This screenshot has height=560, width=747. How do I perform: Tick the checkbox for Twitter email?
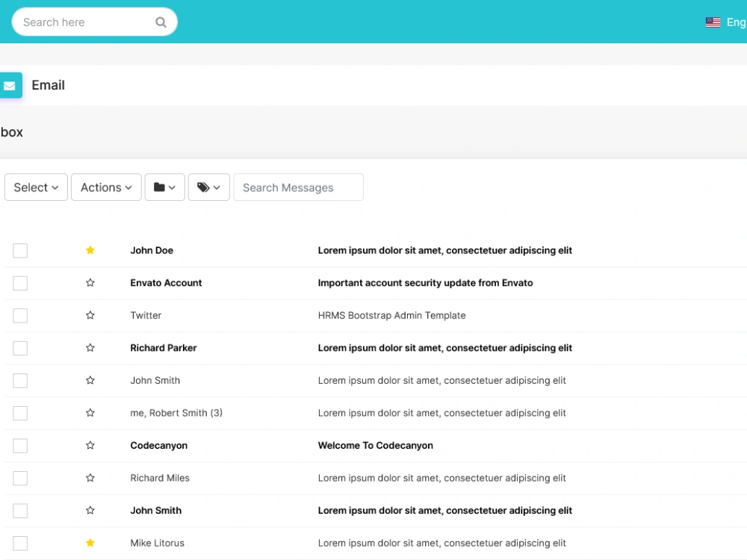(20, 315)
